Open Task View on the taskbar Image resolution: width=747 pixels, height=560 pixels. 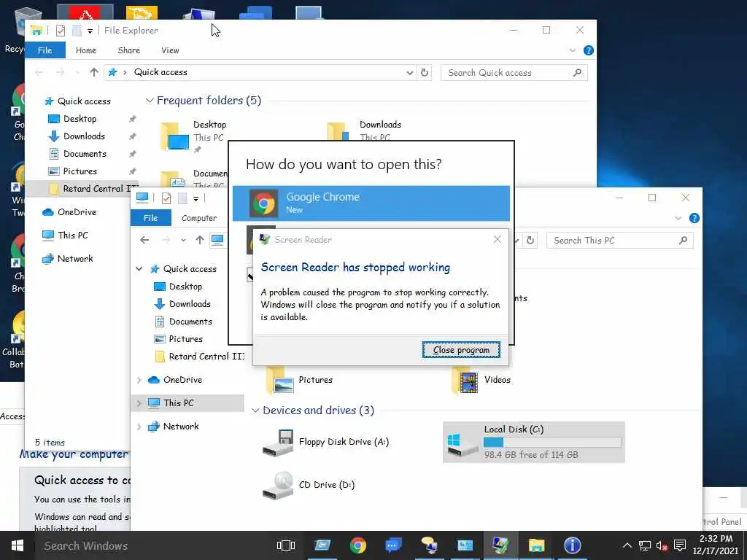coord(286,545)
